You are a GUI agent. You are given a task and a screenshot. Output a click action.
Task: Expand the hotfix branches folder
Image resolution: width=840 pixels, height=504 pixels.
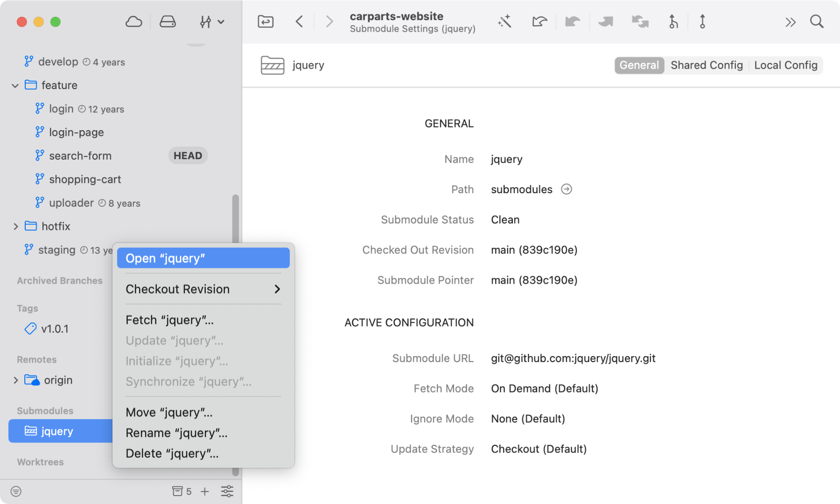click(16, 226)
